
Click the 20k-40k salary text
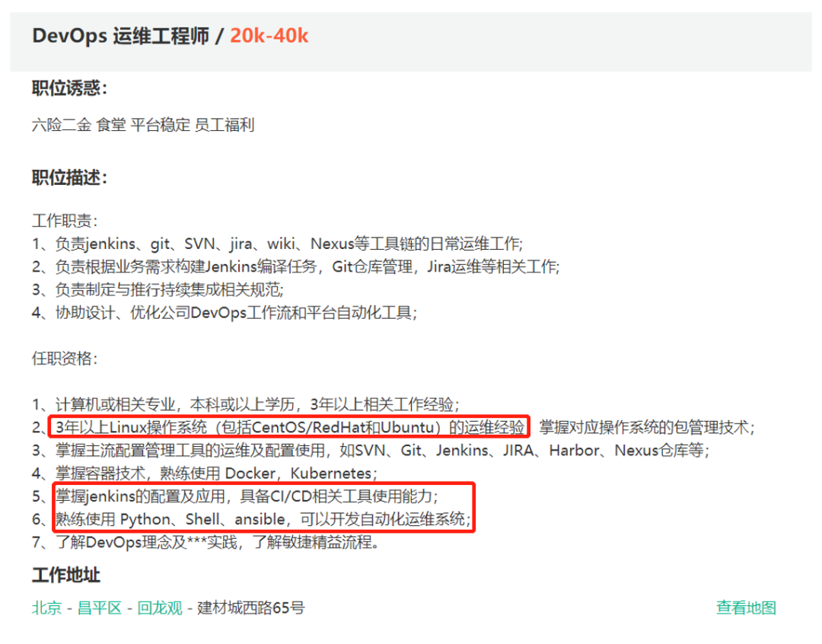click(269, 36)
